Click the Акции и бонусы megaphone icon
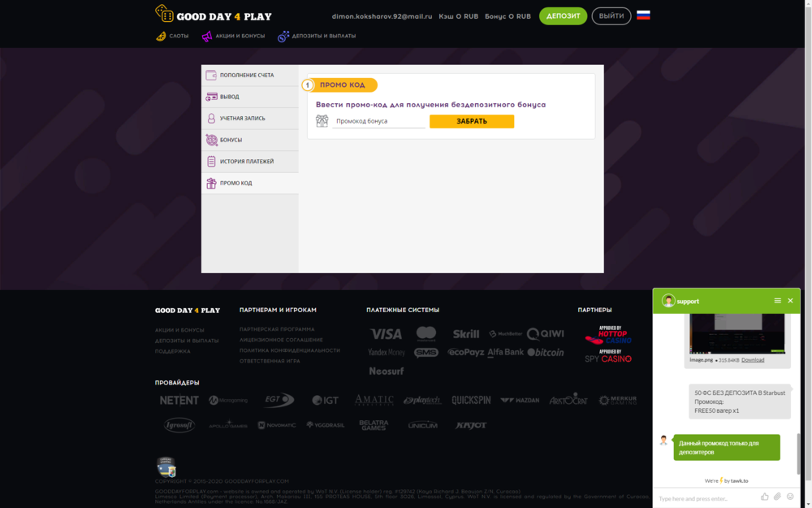The image size is (812, 508). pyautogui.click(x=206, y=37)
